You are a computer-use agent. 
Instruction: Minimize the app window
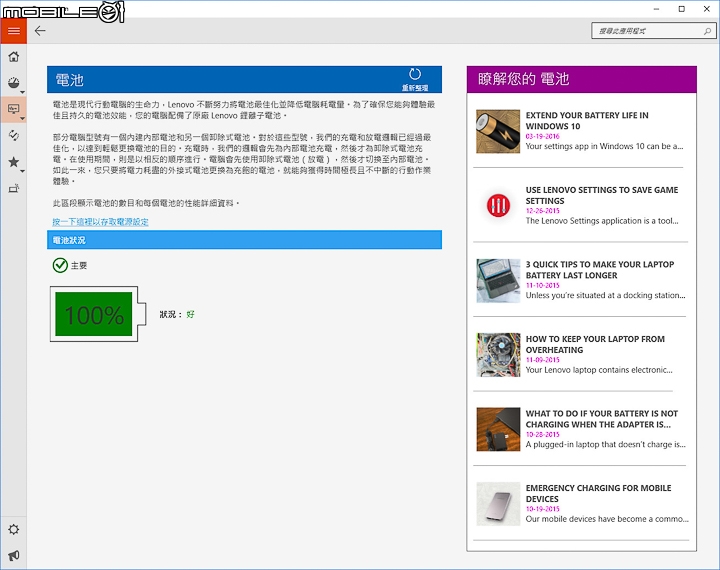pos(657,9)
